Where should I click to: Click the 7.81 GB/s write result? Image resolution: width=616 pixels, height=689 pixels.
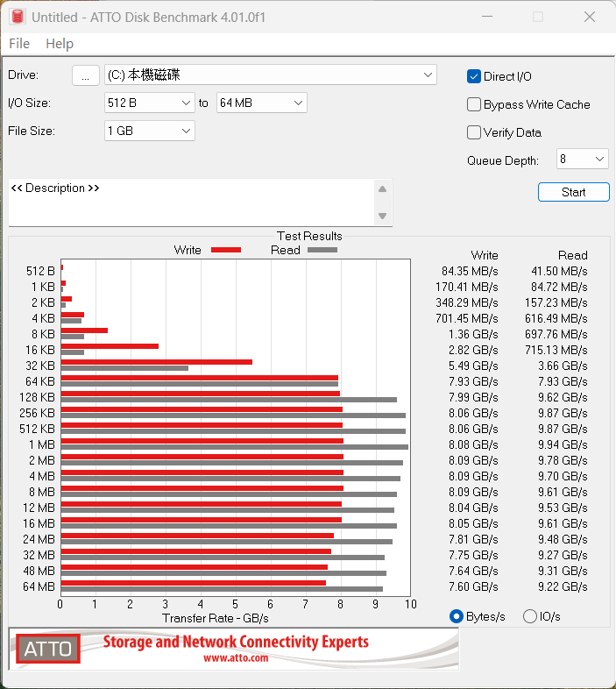pyautogui.click(x=473, y=539)
